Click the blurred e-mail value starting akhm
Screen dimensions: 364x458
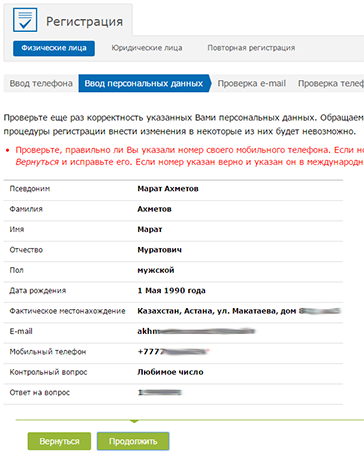(x=196, y=331)
